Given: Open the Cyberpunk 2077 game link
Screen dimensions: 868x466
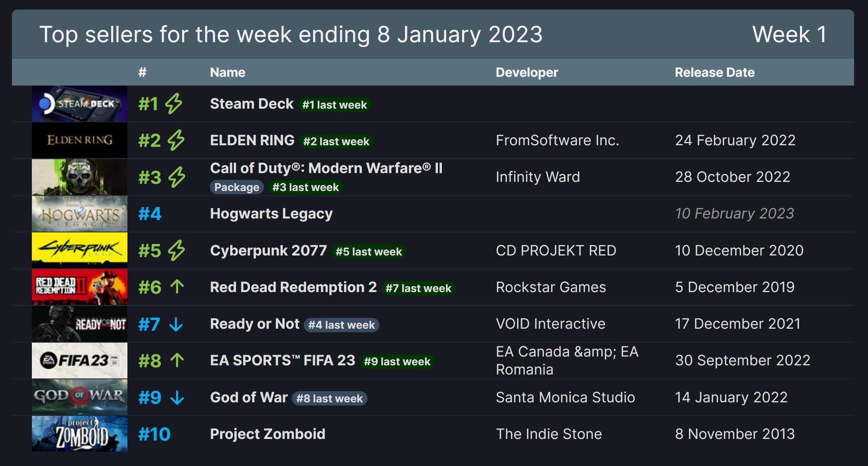Looking at the screenshot, I should tap(268, 251).
